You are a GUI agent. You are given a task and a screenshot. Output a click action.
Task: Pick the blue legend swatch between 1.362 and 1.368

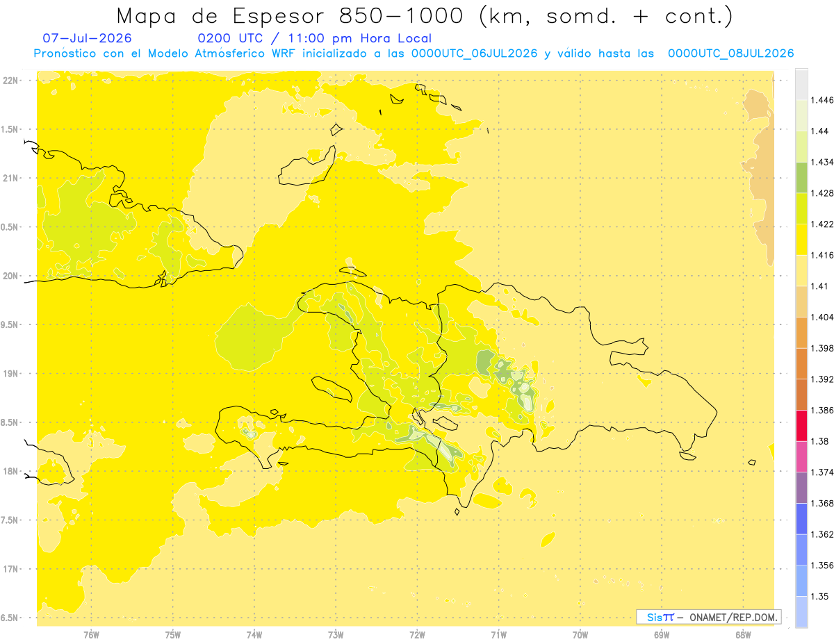[x=801, y=518]
